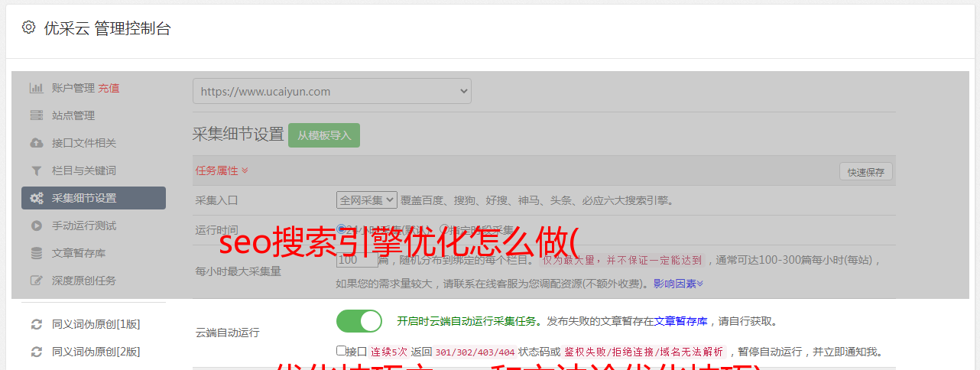Open 账户管理 in the sidebar
This screenshot has width=980, height=370.
(x=73, y=88)
